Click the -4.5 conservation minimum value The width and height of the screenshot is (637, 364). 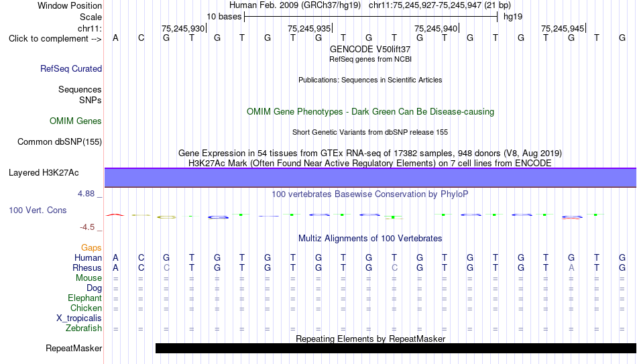pyautogui.click(x=87, y=227)
